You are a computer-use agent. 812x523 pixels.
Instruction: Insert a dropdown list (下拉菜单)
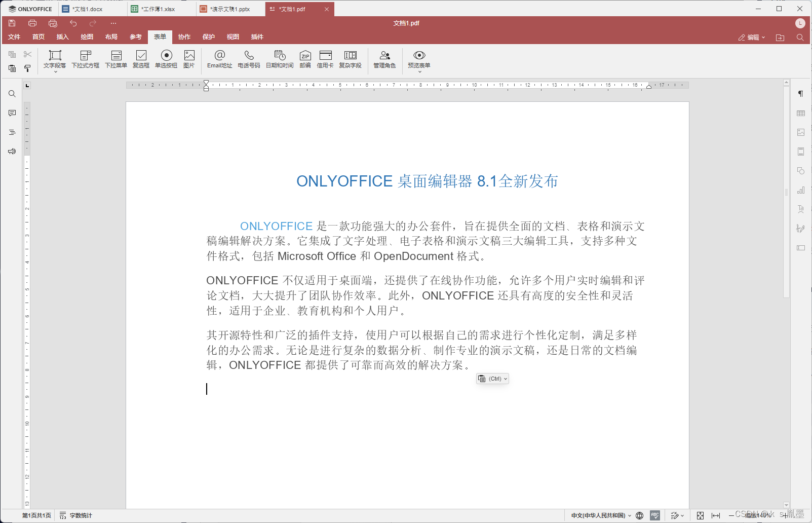(116, 59)
